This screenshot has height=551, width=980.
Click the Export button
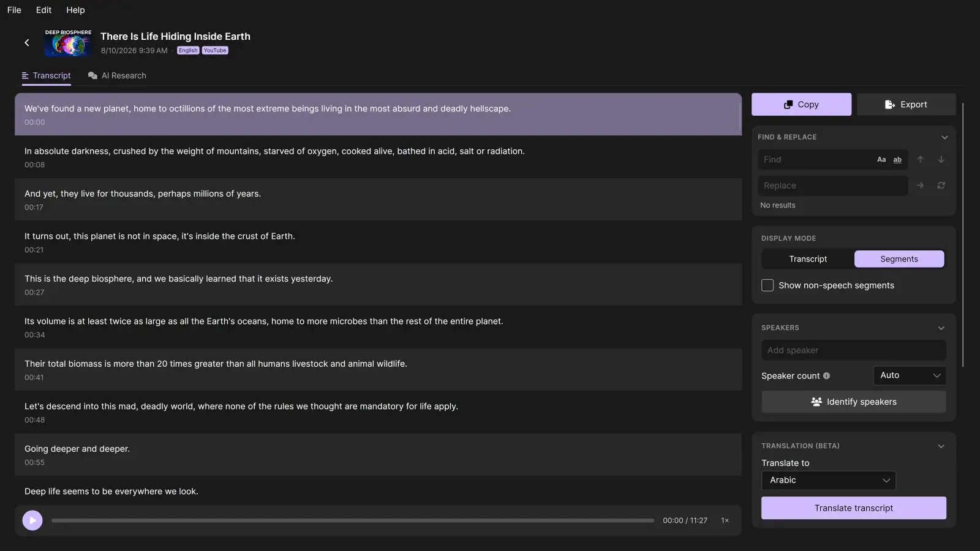click(x=906, y=105)
